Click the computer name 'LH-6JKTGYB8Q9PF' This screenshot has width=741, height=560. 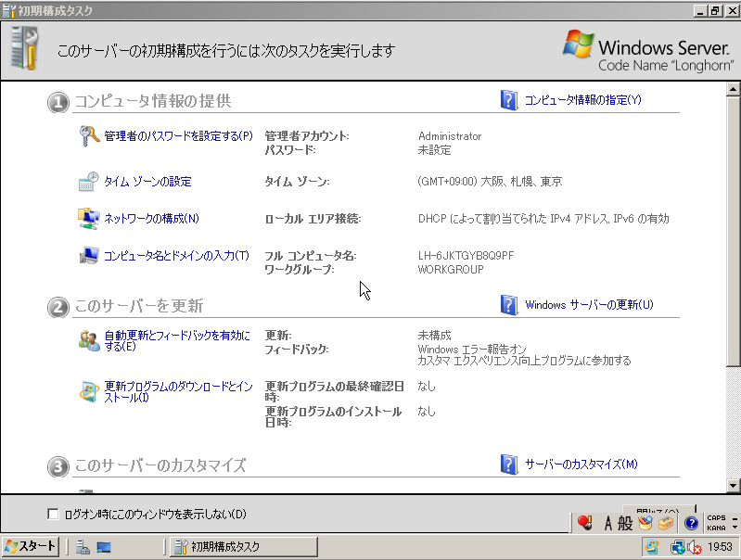coord(466,256)
